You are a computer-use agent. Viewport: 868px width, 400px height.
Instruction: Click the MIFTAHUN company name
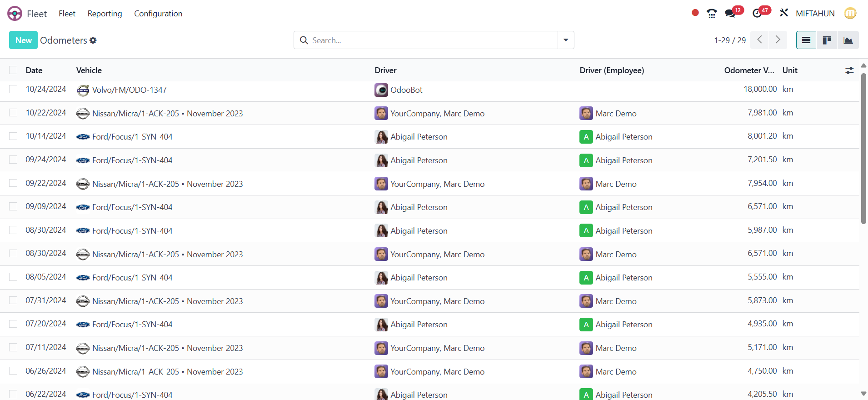pyautogui.click(x=815, y=14)
